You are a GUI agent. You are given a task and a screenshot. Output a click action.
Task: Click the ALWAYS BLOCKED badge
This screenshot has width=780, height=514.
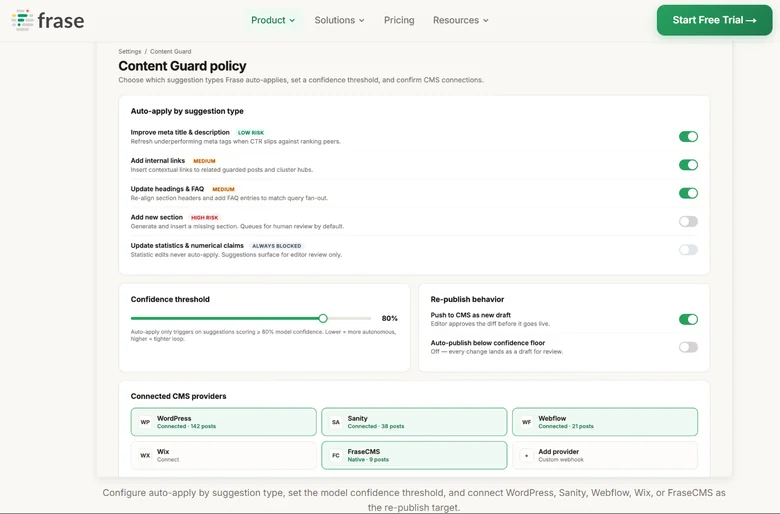pyautogui.click(x=277, y=246)
